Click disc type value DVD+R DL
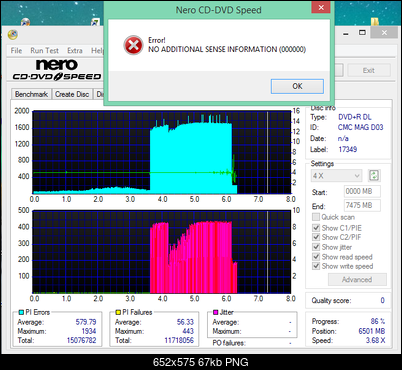The image size is (402, 370). click(x=355, y=117)
